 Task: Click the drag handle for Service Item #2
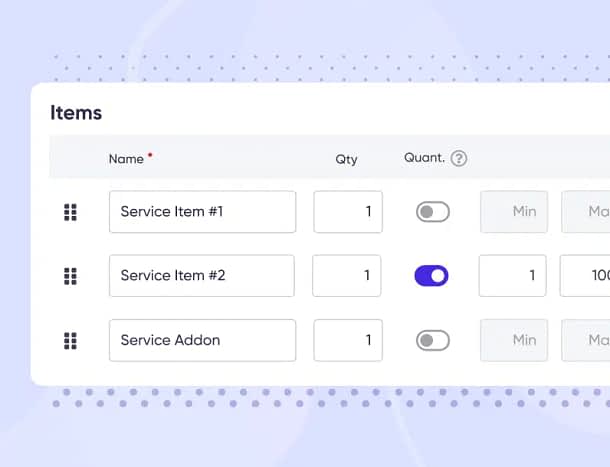pos(70,276)
